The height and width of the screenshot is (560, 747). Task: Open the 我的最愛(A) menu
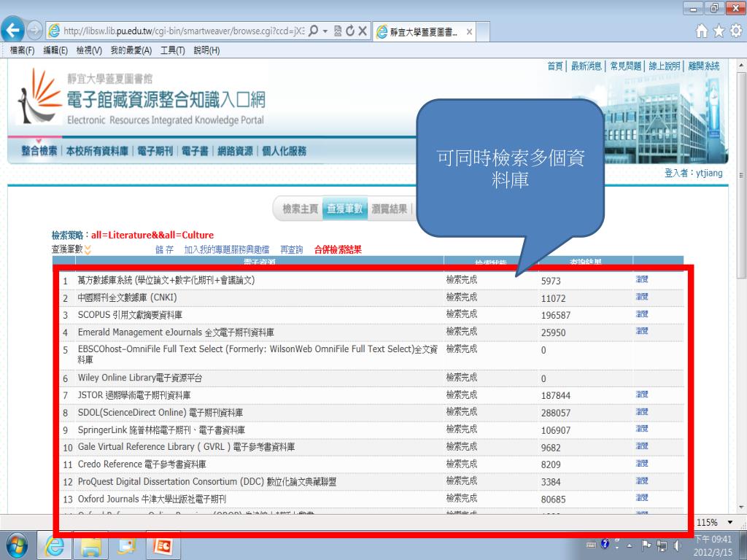pos(131,50)
